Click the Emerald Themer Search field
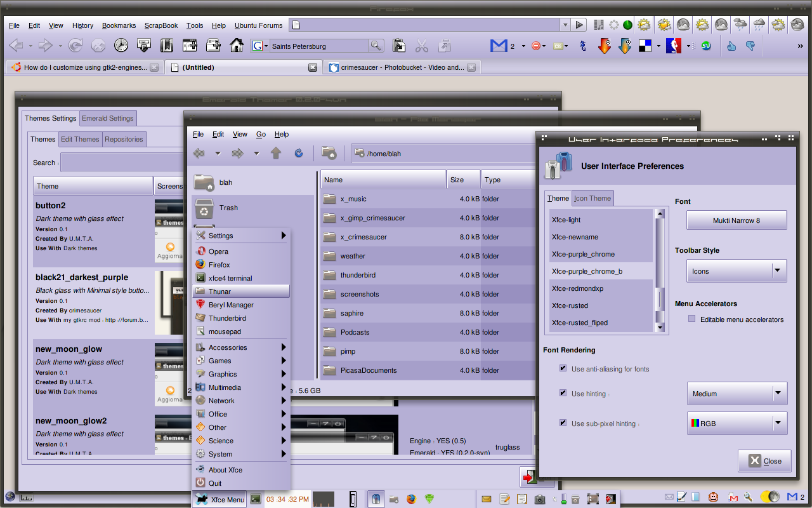This screenshot has height=508, width=812. click(x=122, y=163)
